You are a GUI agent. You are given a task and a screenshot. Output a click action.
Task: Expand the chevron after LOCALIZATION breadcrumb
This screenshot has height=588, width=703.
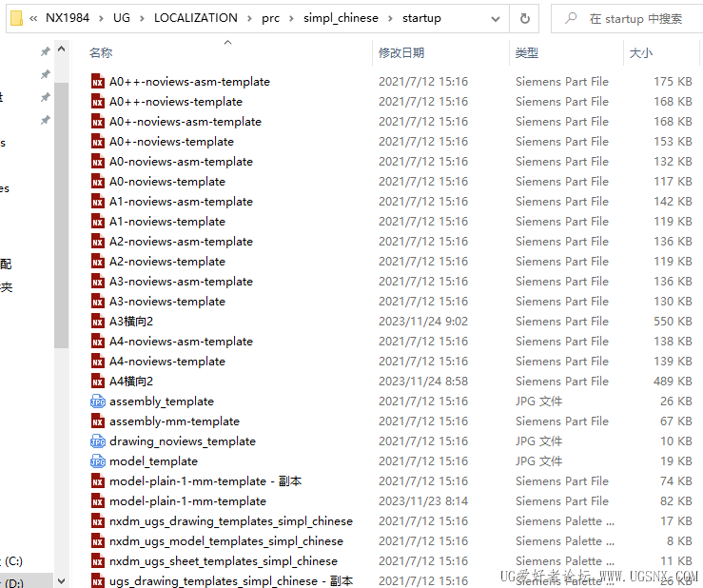(250, 18)
